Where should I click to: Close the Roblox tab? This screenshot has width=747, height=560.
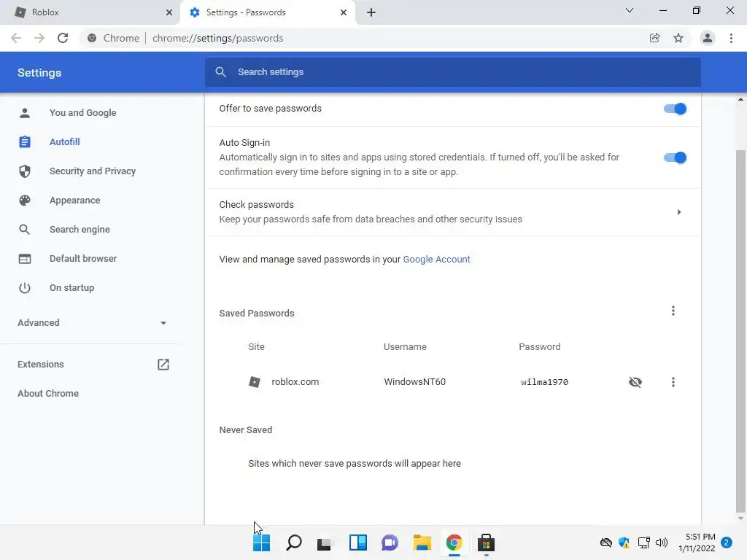point(169,12)
